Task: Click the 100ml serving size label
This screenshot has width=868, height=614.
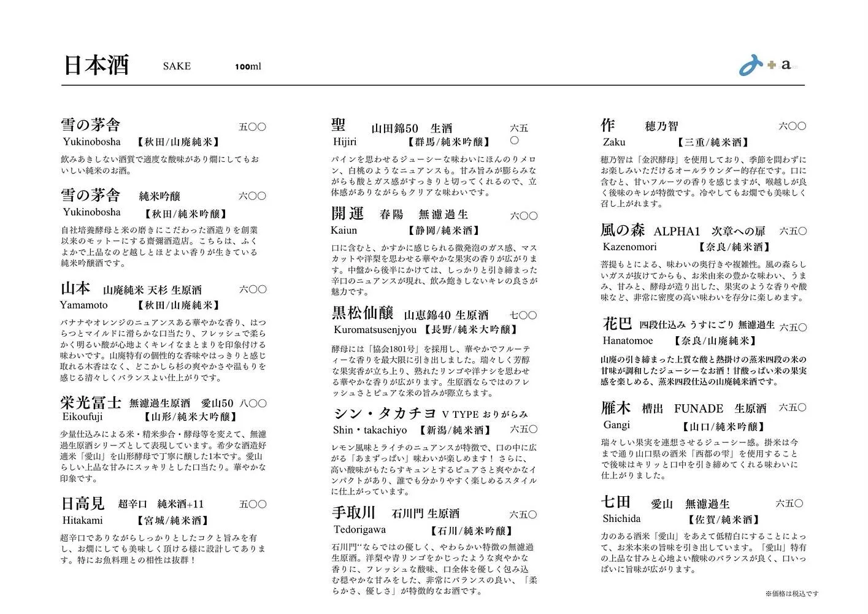Action: point(248,66)
